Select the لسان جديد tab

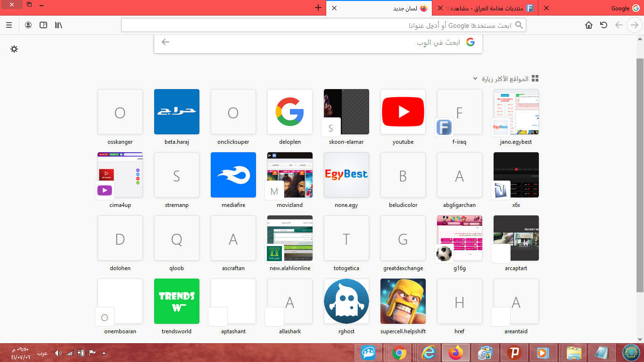click(x=380, y=8)
